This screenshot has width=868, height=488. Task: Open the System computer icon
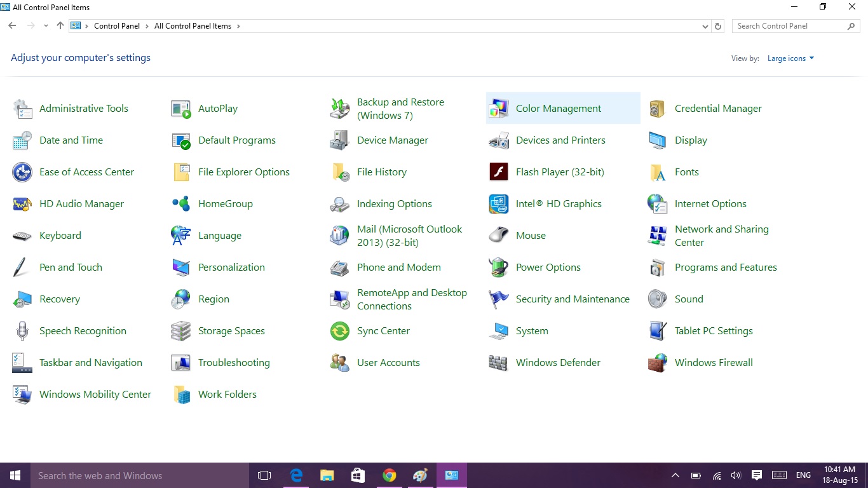coord(499,331)
